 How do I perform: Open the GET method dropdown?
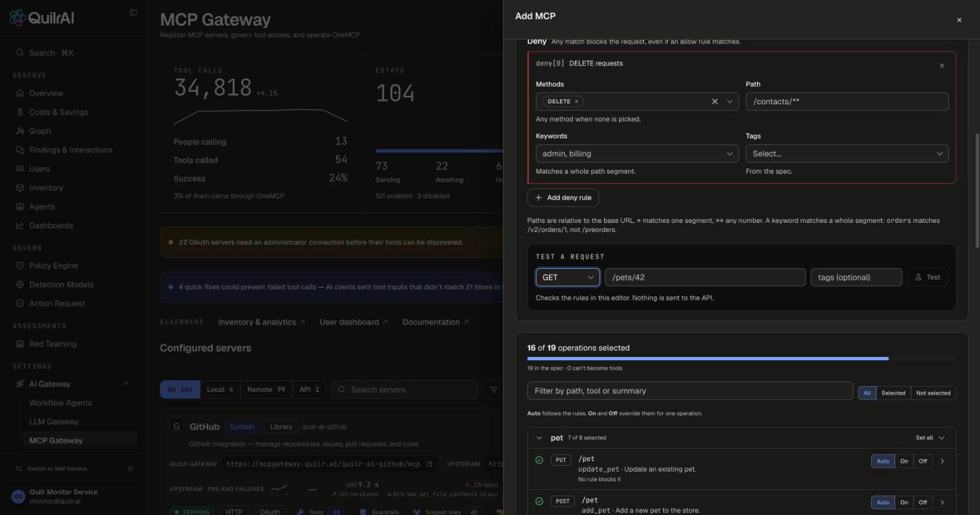(567, 277)
